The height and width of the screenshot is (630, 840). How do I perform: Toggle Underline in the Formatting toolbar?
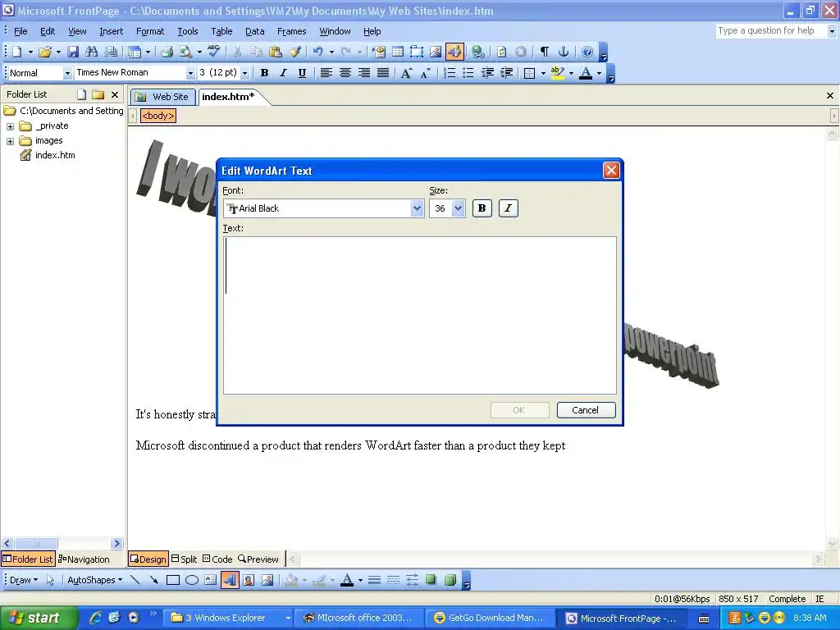pos(302,73)
